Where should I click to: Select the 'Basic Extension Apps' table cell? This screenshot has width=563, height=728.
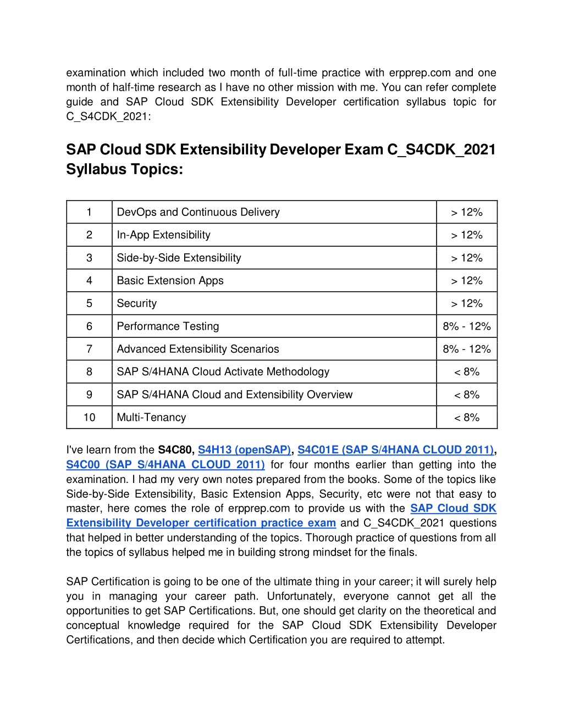click(274, 281)
